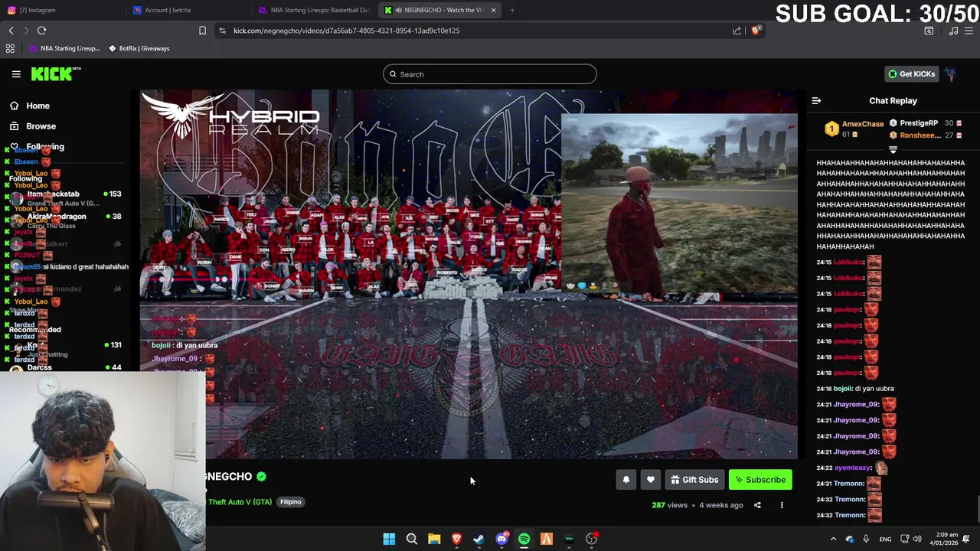The height and width of the screenshot is (551, 980).
Task: Open the Theft Auto V (GTA) category link
Action: point(240,502)
